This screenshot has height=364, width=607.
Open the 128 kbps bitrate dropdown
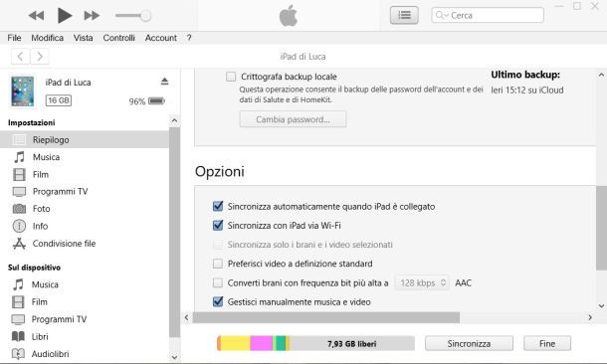(422, 282)
